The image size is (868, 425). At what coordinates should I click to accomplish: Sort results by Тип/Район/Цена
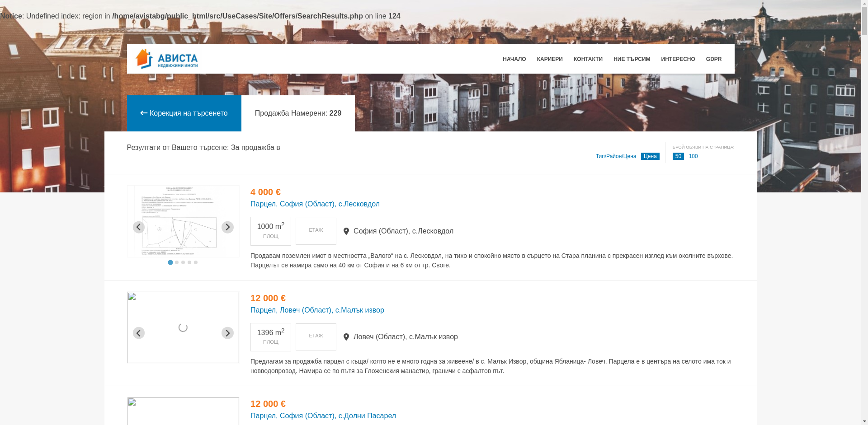616,156
